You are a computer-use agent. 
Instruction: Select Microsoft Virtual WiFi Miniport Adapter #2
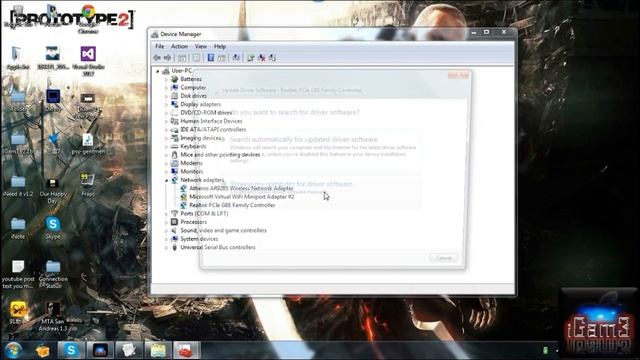(242, 197)
